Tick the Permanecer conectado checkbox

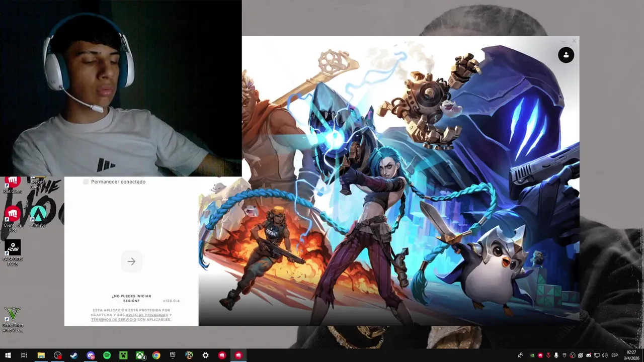[x=86, y=182]
